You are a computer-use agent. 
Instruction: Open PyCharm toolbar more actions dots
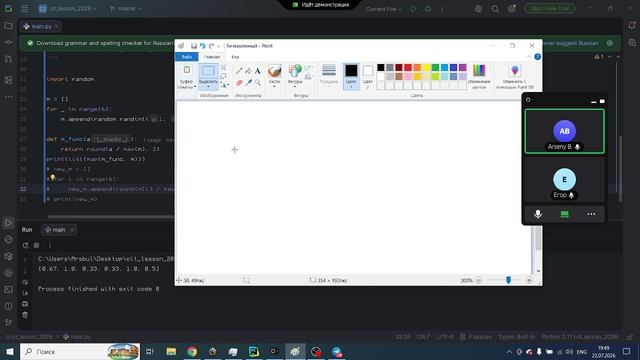point(442,9)
